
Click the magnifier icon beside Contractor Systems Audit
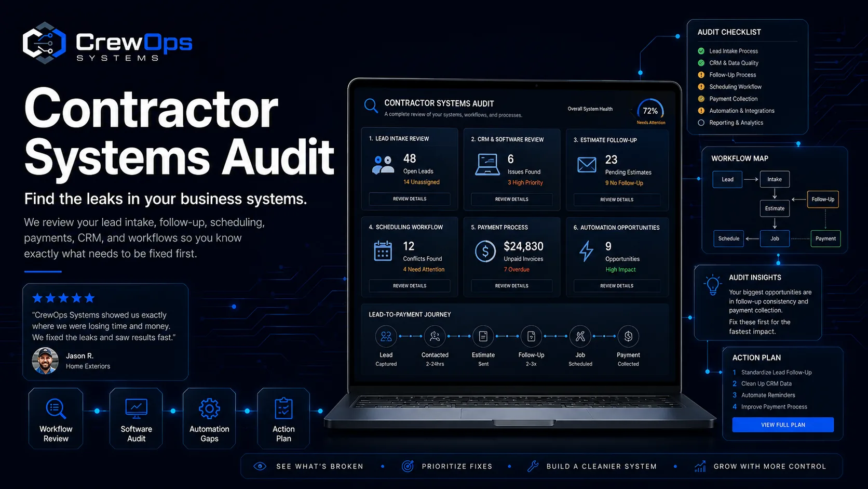tap(371, 105)
